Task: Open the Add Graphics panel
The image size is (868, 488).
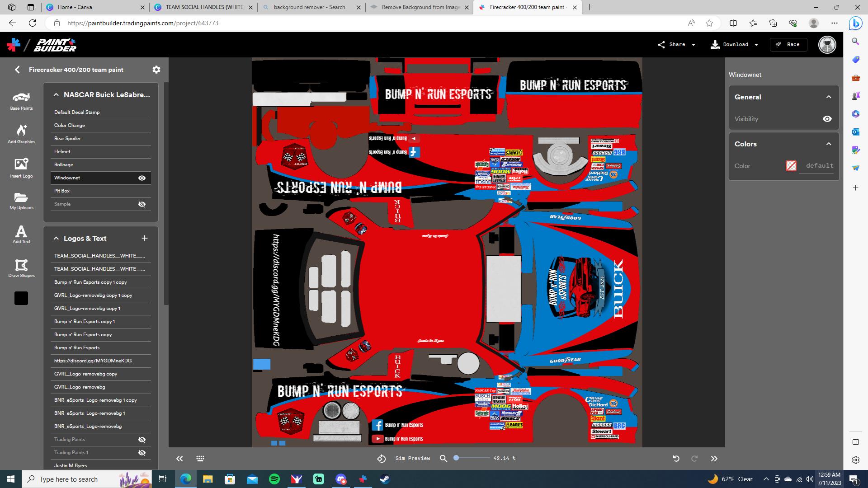Action: [21, 134]
